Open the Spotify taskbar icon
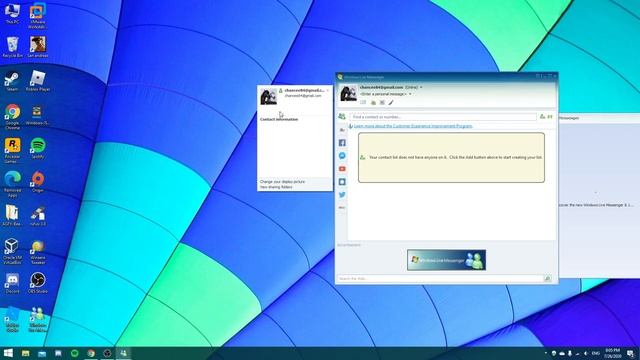This screenshot has width=640, height=360. click(74, 353)
